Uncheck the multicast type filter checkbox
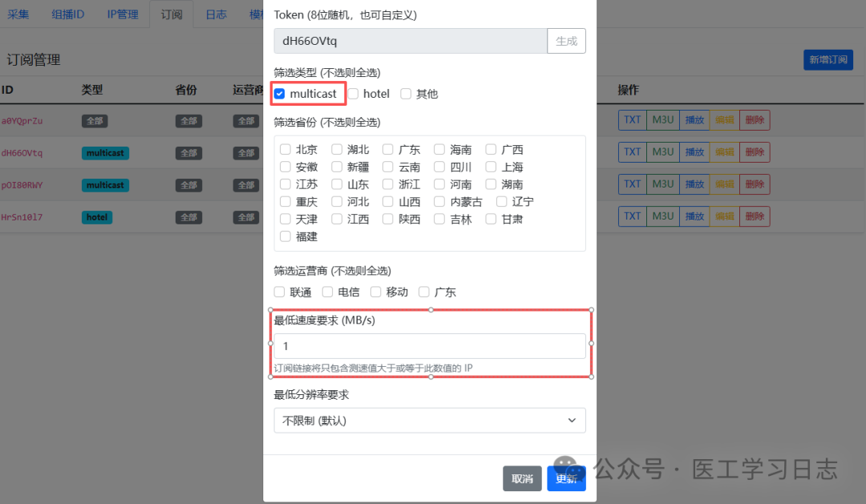Image resolution: width=866 pixels, height=504 pixels. click(x=279, y=93)
